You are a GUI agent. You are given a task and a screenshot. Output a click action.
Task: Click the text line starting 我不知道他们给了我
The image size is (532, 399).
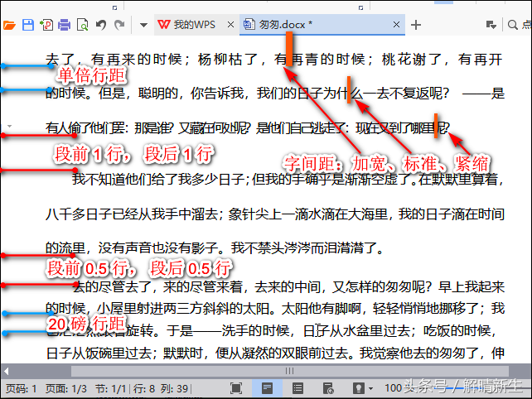[288, 179]
